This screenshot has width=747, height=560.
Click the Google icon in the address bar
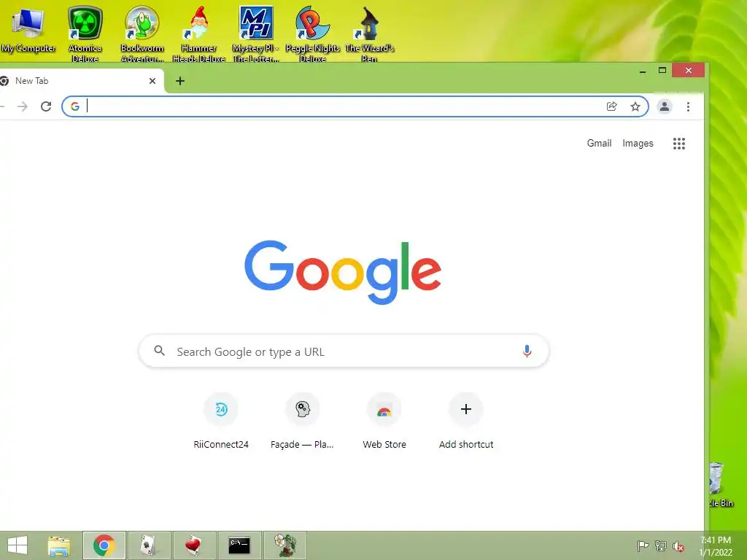click(75, 106)
